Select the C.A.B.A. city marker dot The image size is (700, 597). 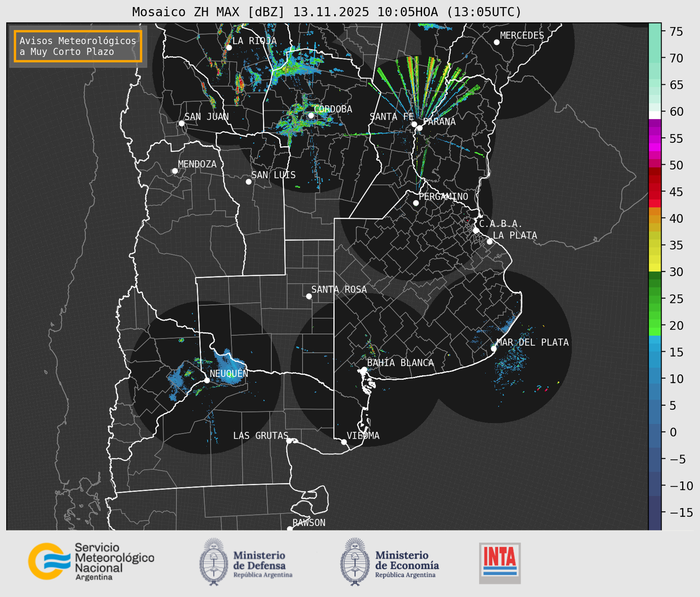476,230
